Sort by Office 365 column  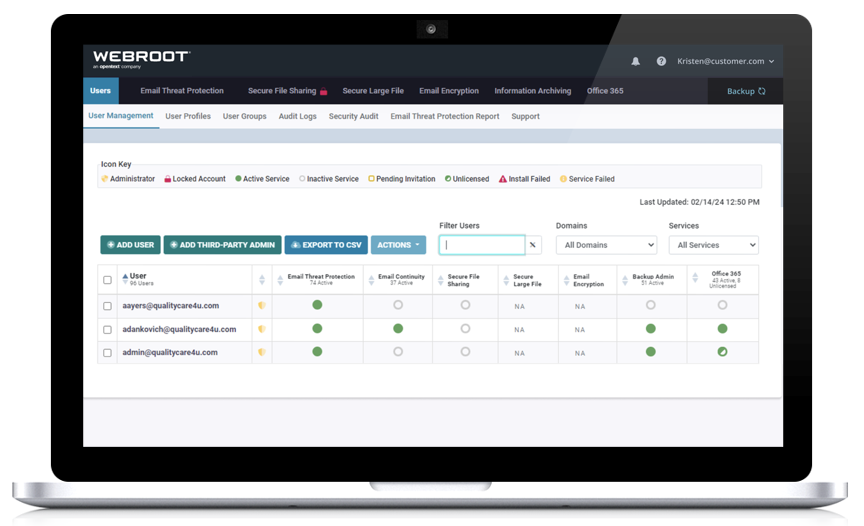point(695,278)
